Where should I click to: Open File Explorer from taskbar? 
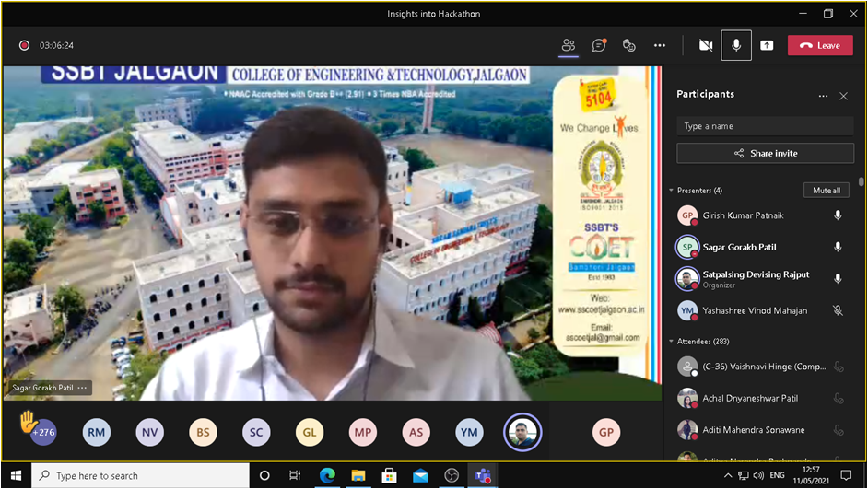(358, 476)
